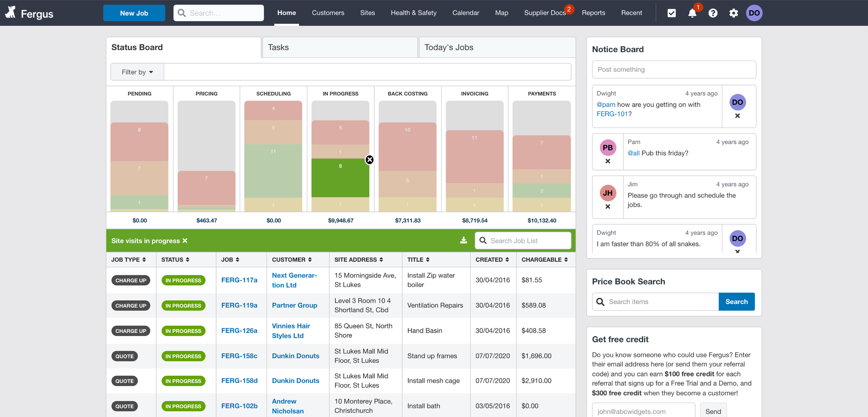The image size is (868, 417).
Task: Click the Fergus dog logo
Action: coord(11,12)
